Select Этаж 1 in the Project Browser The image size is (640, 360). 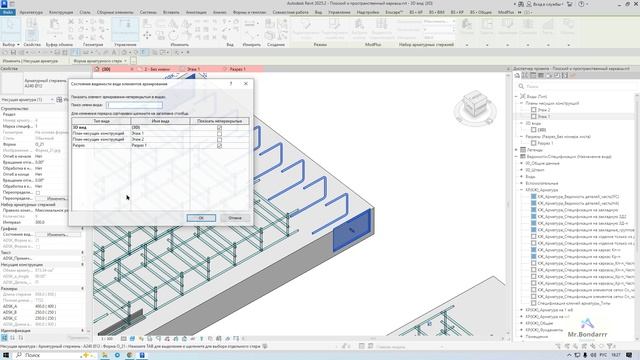pos(544,117)
